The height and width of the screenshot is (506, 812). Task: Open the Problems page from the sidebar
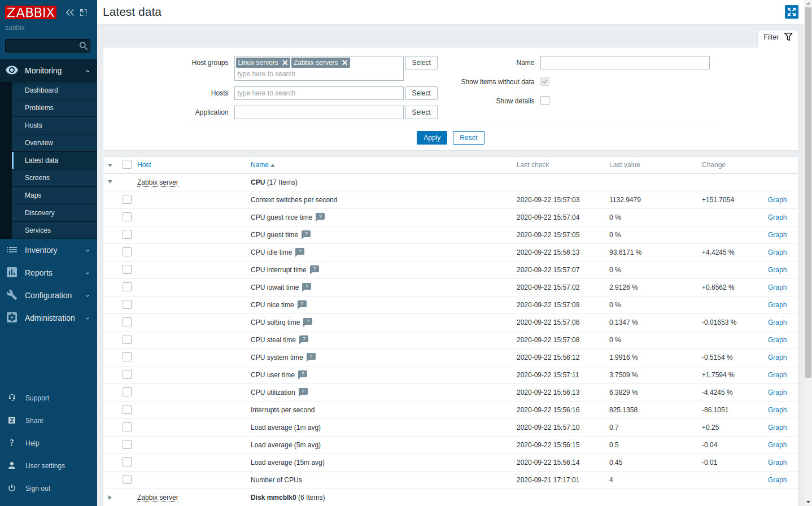(x=40, y=107)
